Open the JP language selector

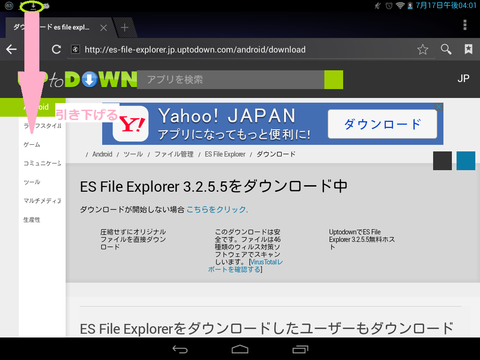(x=463, y=79)
